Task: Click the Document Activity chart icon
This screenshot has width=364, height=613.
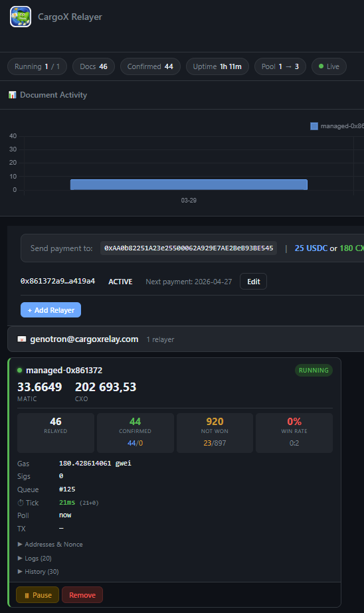Action: click(x=13, y=95)
